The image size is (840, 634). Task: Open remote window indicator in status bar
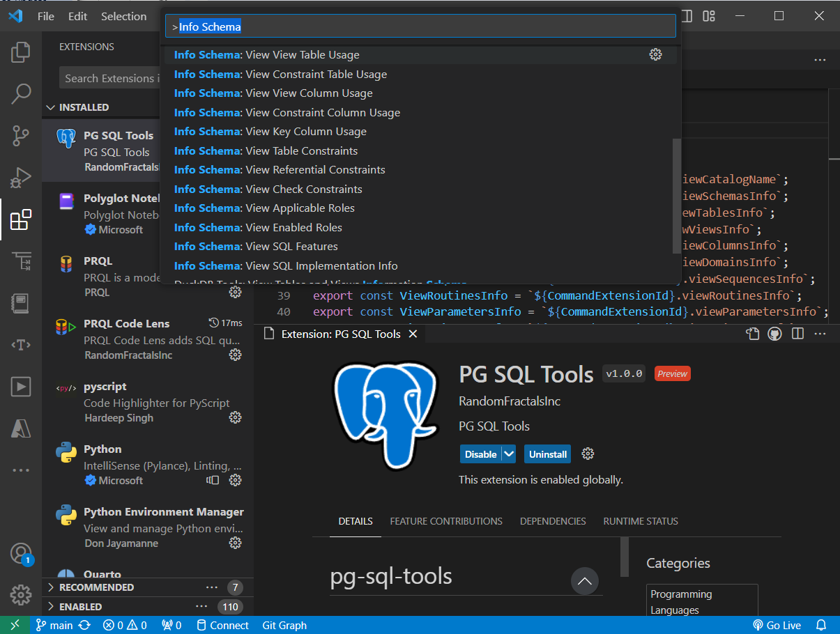point(15,625)
